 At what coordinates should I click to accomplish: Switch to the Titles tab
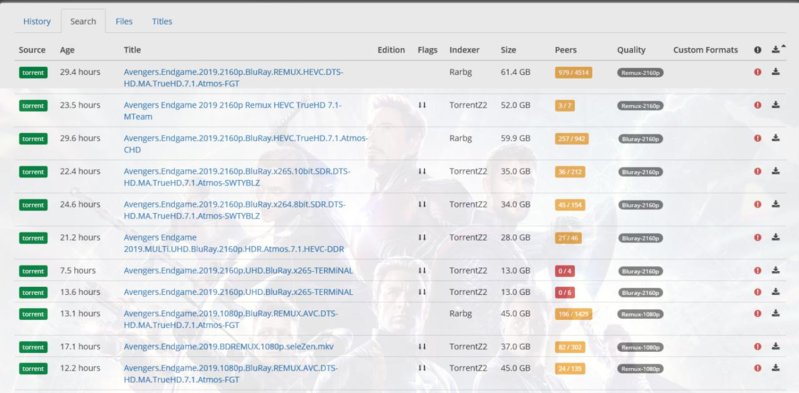162,21
